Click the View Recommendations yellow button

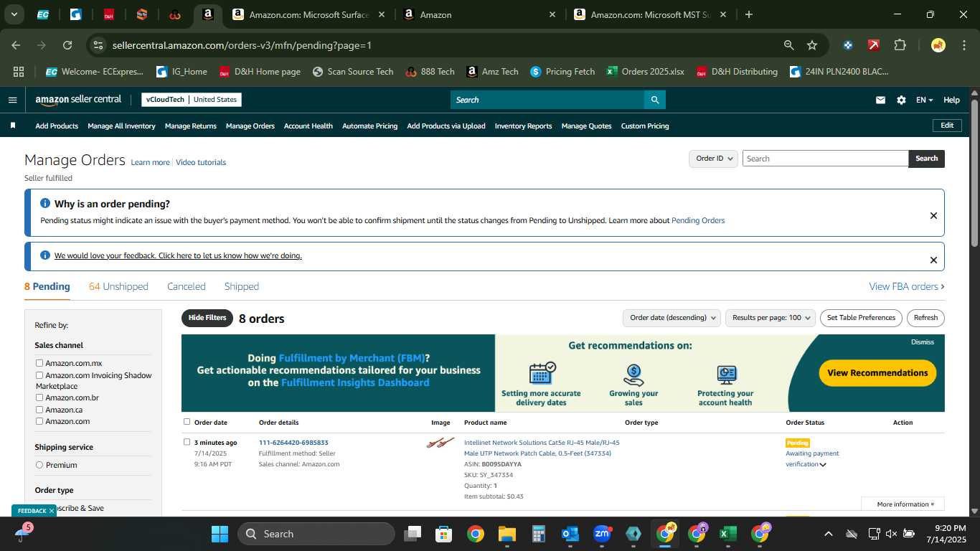[x=877, y=373]
